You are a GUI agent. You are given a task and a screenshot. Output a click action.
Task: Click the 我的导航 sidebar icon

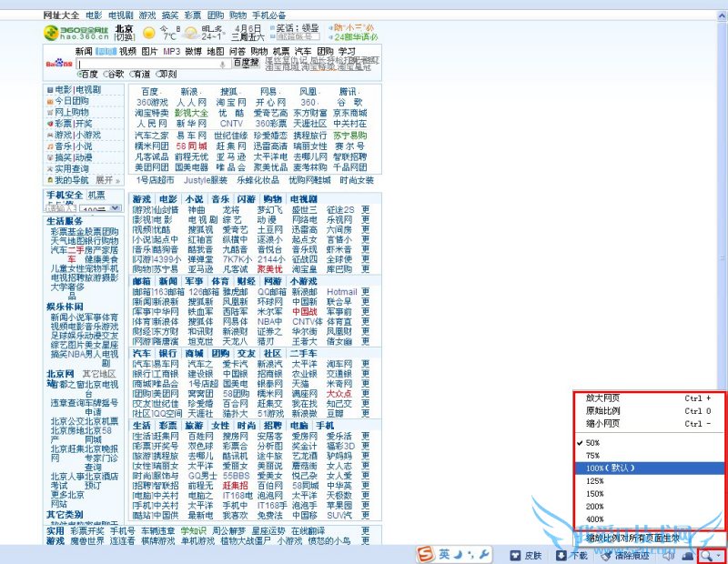point(50,180)
